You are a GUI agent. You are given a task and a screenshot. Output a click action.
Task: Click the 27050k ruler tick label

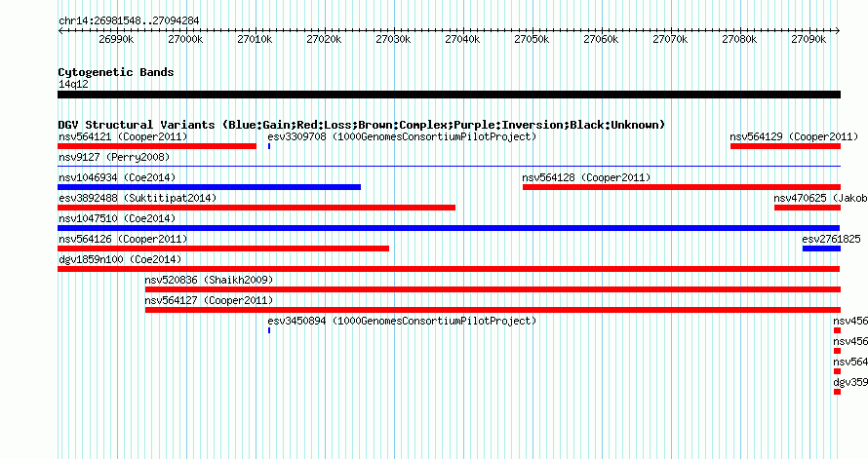click(532, 39)
